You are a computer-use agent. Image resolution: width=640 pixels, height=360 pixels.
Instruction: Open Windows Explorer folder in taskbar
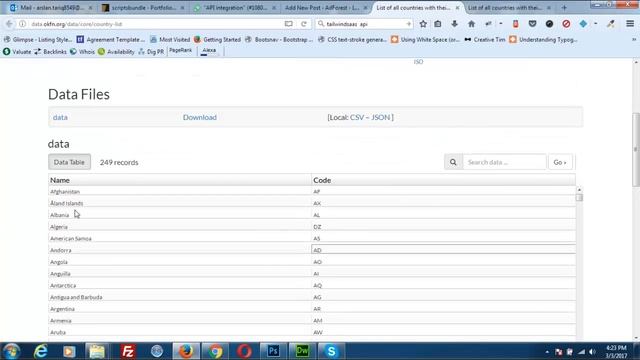point(97,351)
